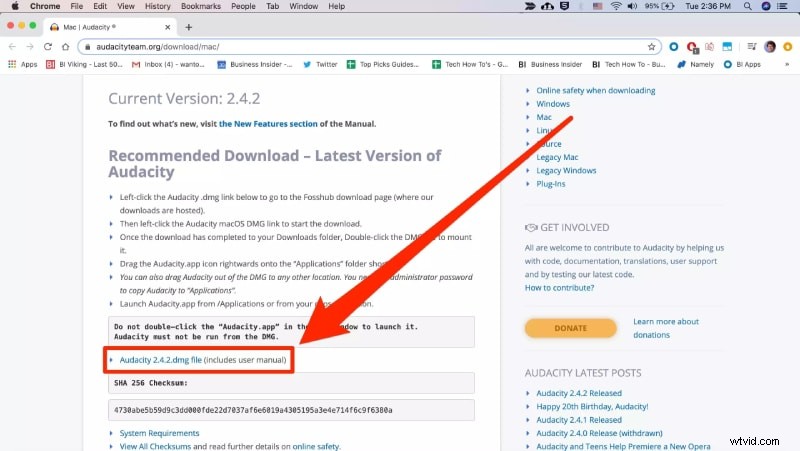The image size is (800, 451).
Task: Click the browser forward arrow
Action: (x=30, y=46)
